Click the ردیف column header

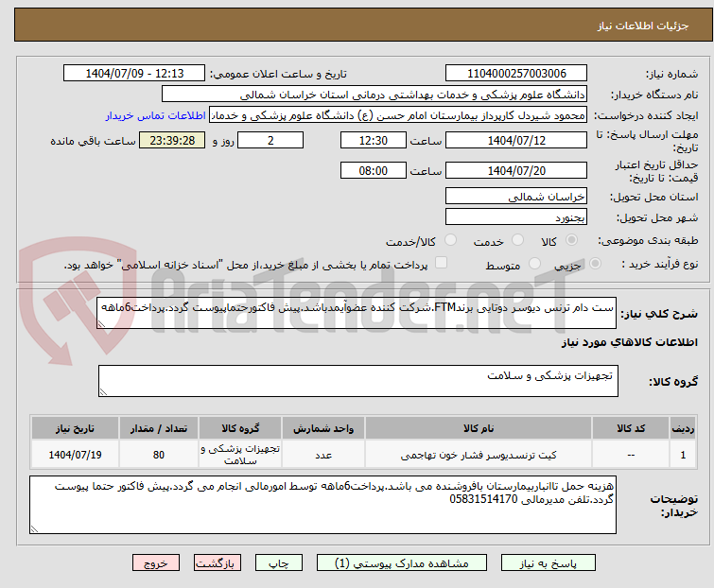point(683,429)
